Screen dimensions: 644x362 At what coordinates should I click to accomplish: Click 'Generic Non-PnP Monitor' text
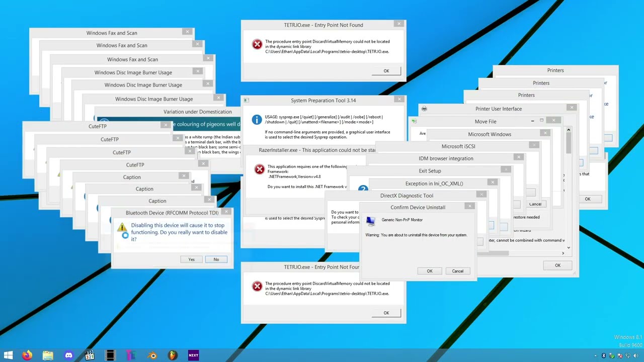[402, 220]
